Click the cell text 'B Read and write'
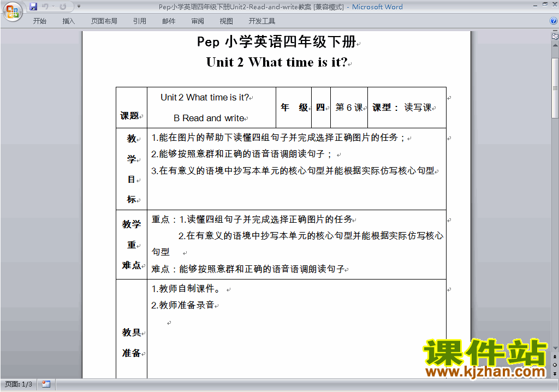559x392 pixels. coord(209,118)
